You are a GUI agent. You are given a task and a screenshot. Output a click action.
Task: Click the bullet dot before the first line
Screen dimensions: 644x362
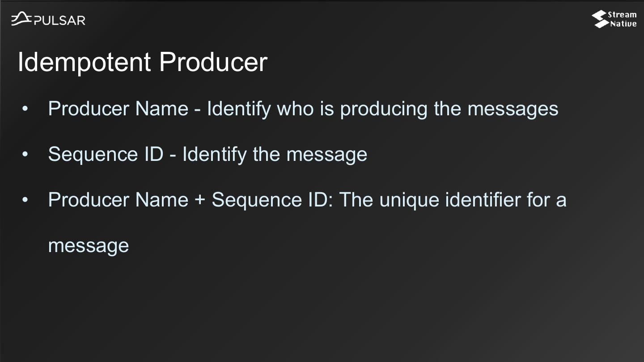coord(25,109)
